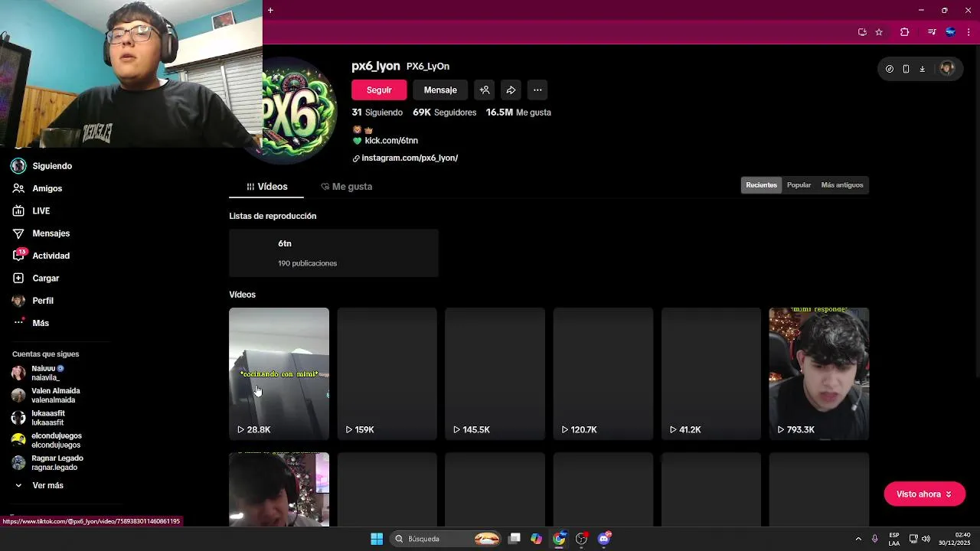Viewport: 980px width, 551px height.
Task: Open Naluuu account in sidebar
Action: point(46,373)
